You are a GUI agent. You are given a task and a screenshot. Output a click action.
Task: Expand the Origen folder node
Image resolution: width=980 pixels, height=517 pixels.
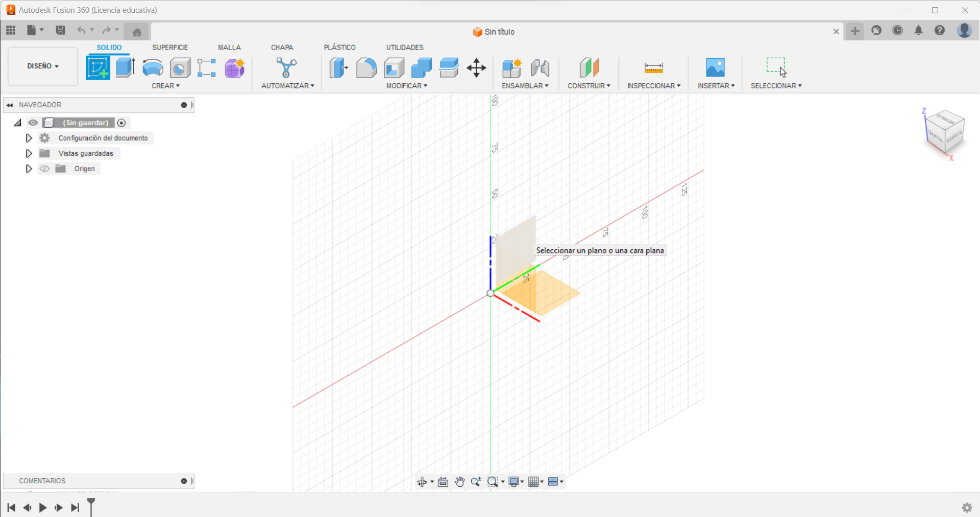click(x=29, y=169)
